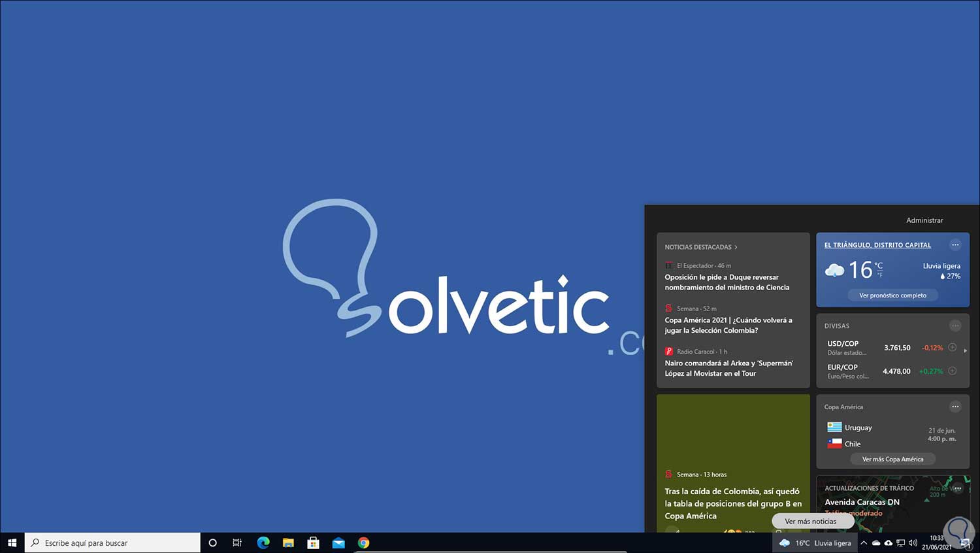
Task: Click Ver más Copa América button
Action: (x=892, y=459)
